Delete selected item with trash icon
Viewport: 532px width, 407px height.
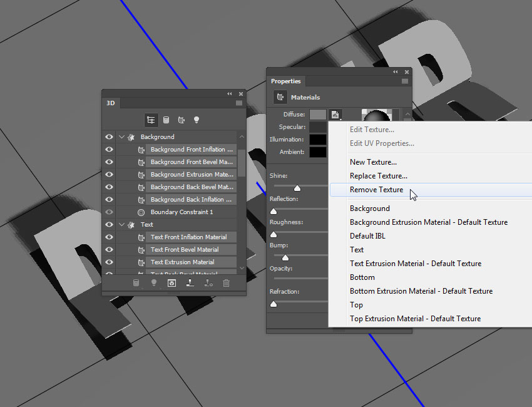pos(227,283)
